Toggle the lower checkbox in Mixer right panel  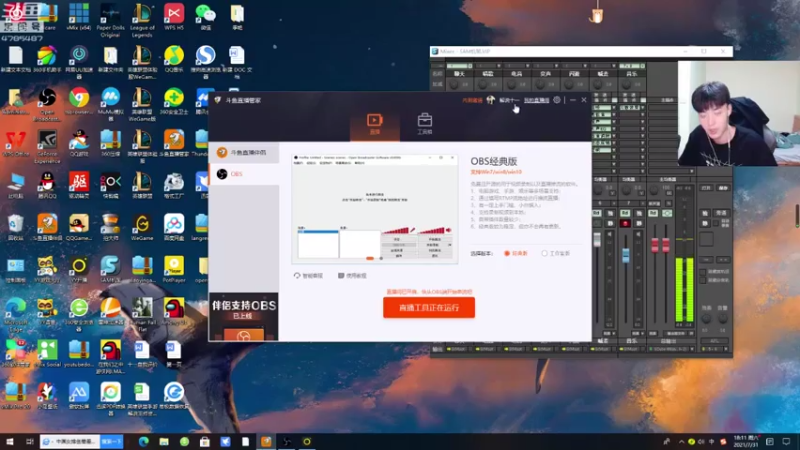click(x=703, y=280)
